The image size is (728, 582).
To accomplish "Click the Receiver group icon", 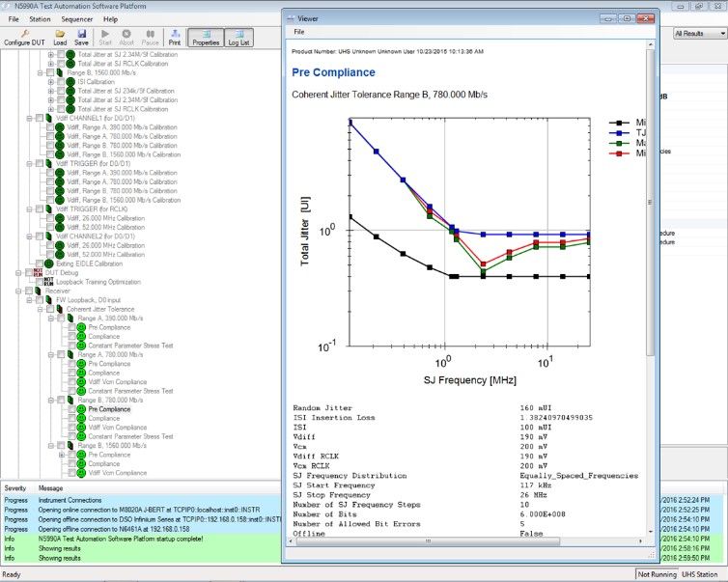I will click(38, 291).
